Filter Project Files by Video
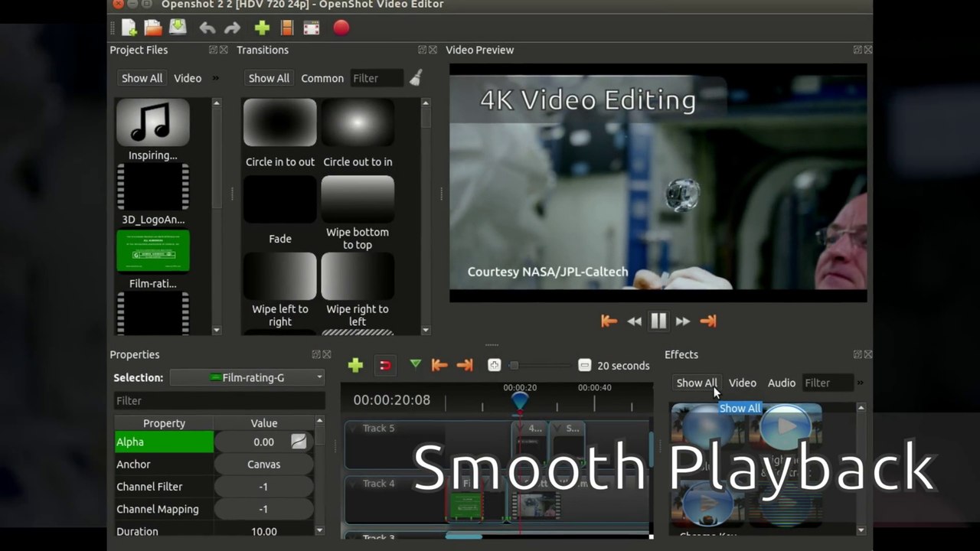 click(188, 78)
